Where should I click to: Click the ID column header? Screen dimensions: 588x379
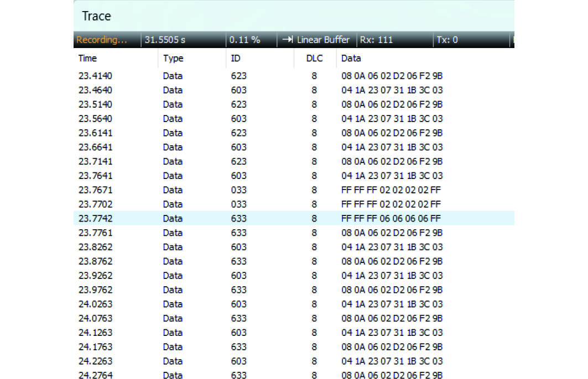coord(236,58)
